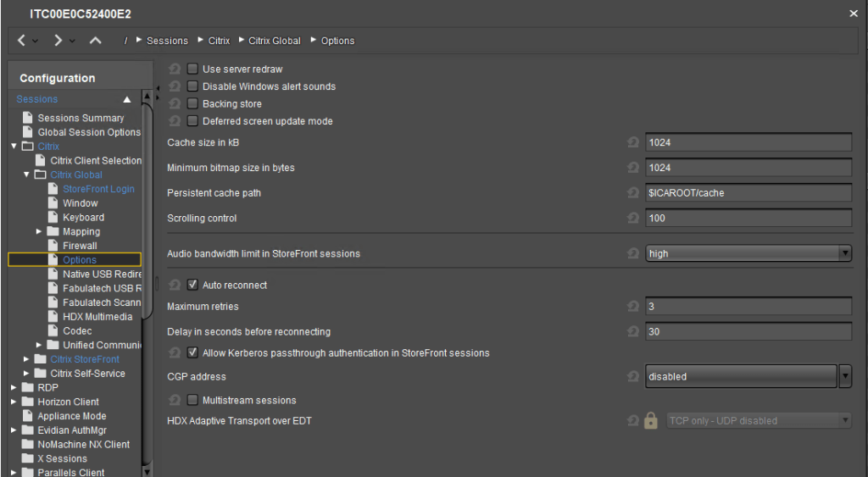This screenshot has height=477, width=868.
Task: Click Citrix Global in the breadcrumb path
Action: [275, 41]
